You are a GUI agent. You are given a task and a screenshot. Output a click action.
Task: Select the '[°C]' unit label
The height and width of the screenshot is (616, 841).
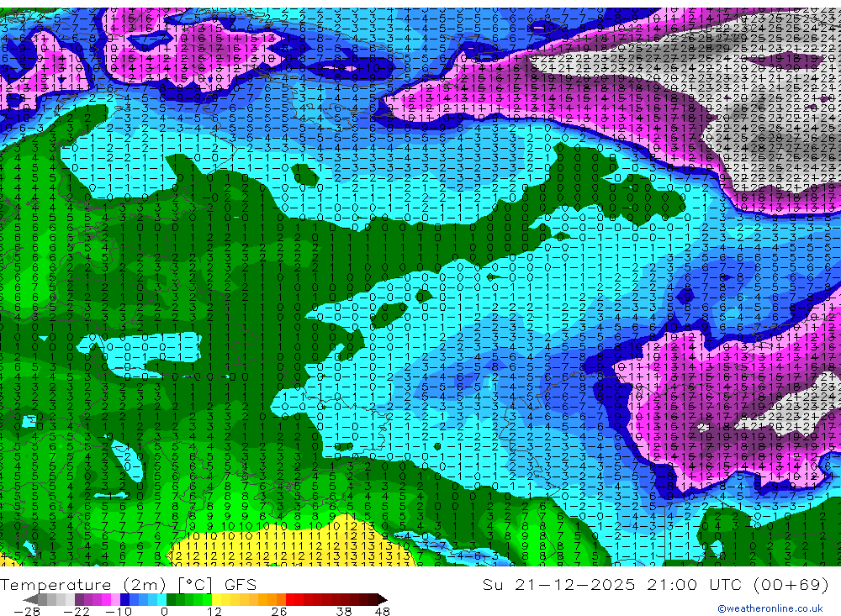[195, 584]
